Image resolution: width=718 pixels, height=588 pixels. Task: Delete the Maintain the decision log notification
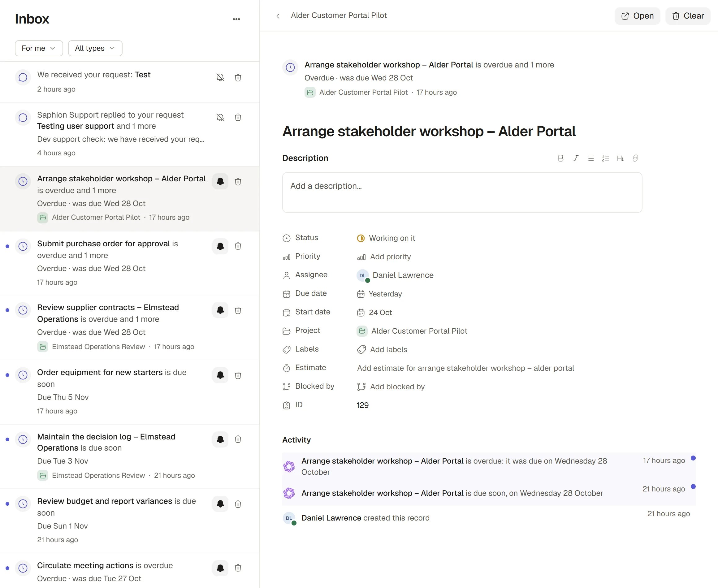238,439
